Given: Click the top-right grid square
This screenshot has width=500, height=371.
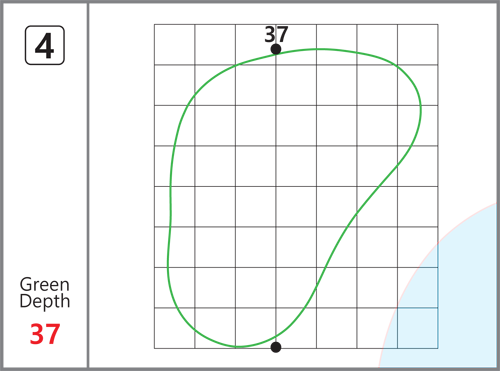Looking at the screenshot, I should click(x=418, y=44).
